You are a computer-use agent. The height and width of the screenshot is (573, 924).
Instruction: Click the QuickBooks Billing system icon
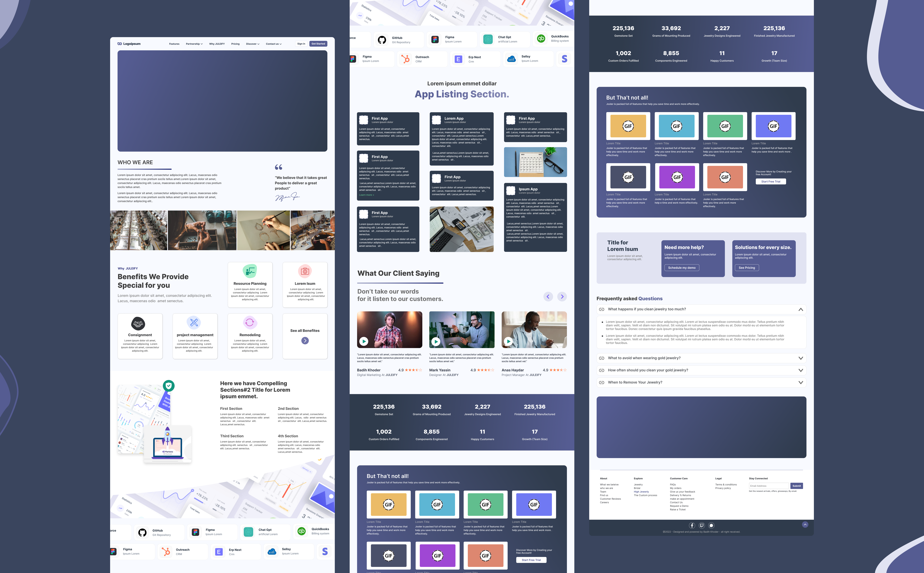click(541, 39)
